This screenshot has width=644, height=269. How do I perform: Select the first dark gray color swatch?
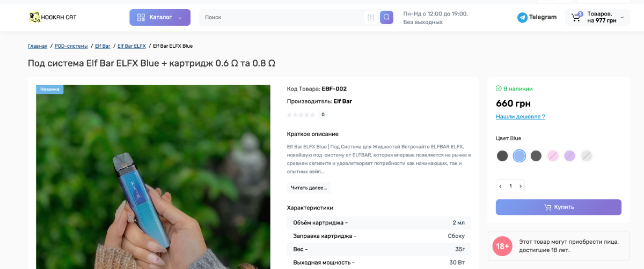502,156
